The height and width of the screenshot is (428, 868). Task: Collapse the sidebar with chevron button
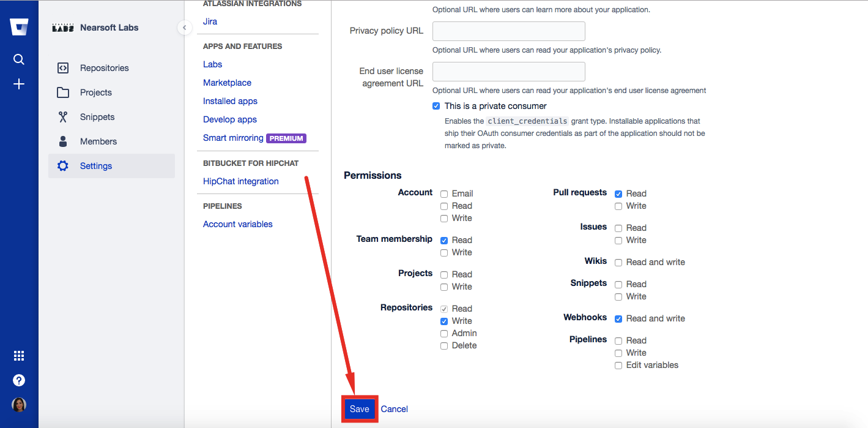(x=184, y=28)
